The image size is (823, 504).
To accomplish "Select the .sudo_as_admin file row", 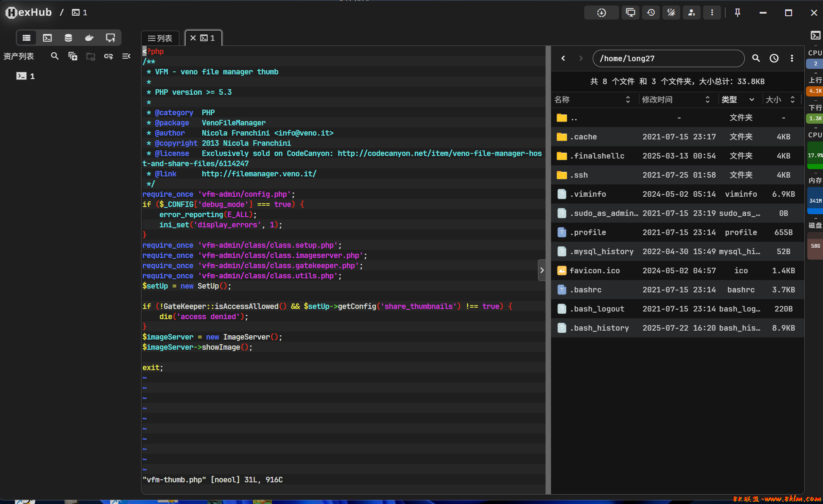I will [677, 213].
